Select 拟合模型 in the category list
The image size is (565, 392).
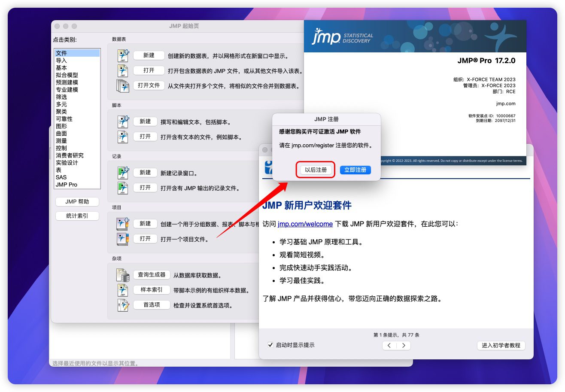[x=67, y=75]
